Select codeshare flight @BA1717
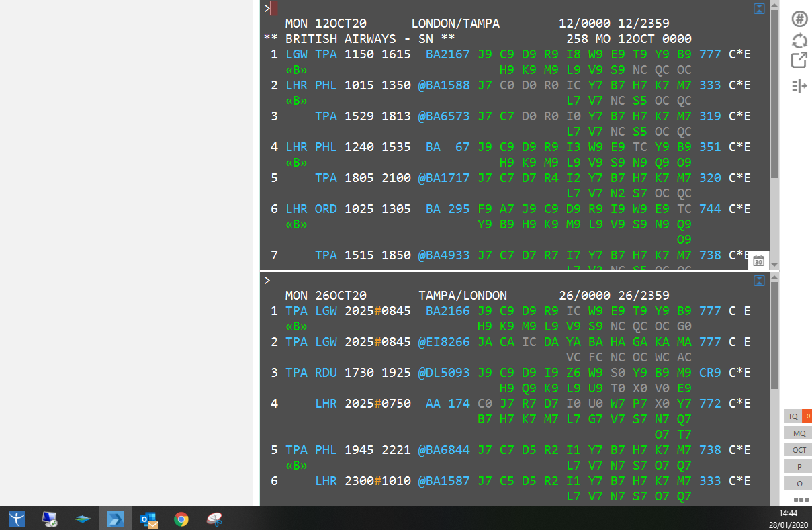The image size is (812, 530). (444, 178)
